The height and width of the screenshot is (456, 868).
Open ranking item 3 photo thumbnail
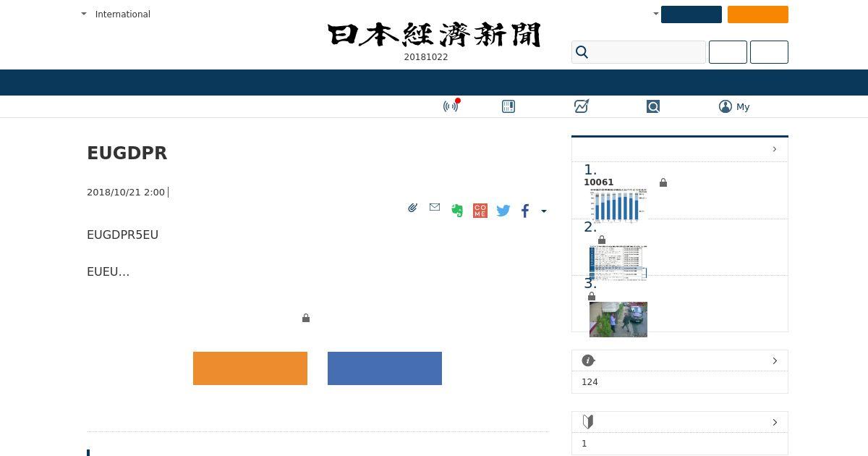point(618,319)
